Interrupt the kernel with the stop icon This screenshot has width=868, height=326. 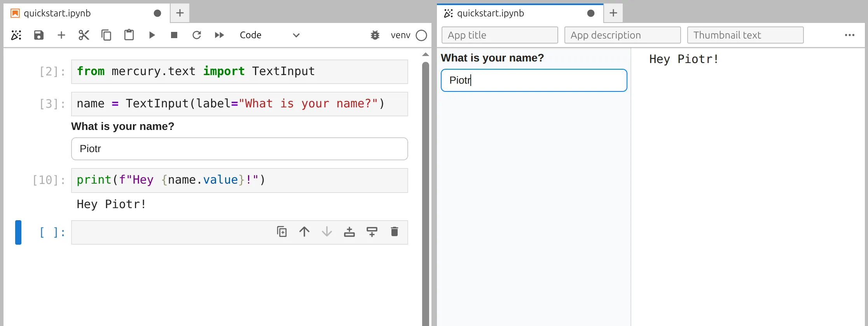pos(174,35)
